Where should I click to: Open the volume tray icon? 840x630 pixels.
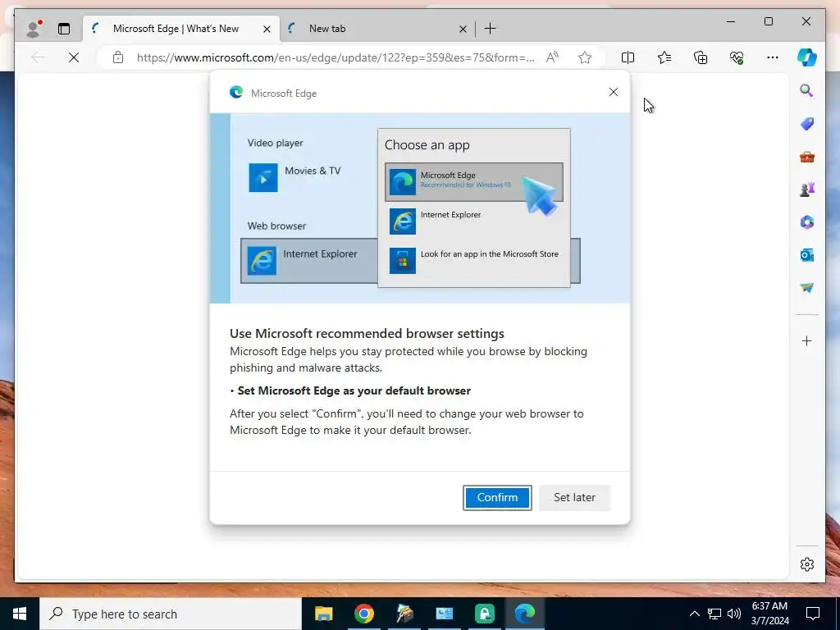pos(734,614)
